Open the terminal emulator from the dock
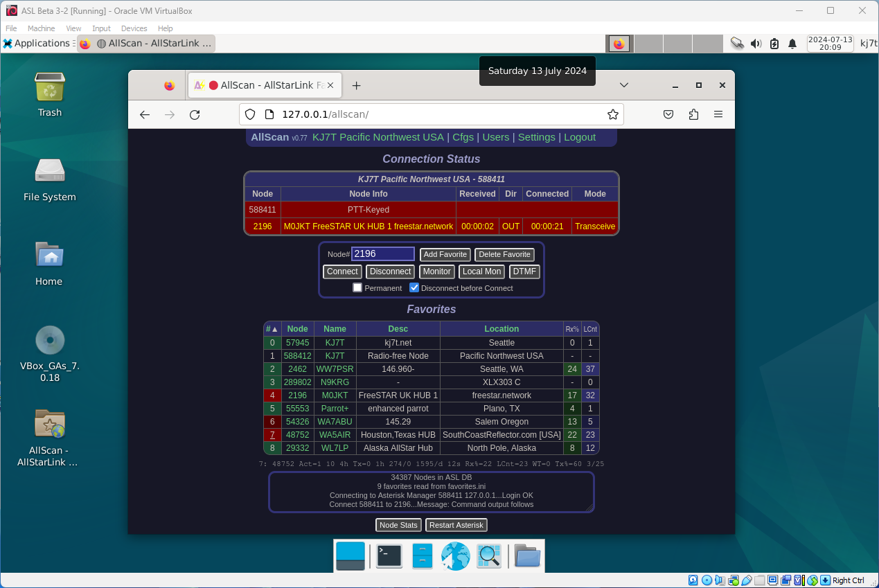The width and height of the screenshot is (879, 588). coord(389,556)
